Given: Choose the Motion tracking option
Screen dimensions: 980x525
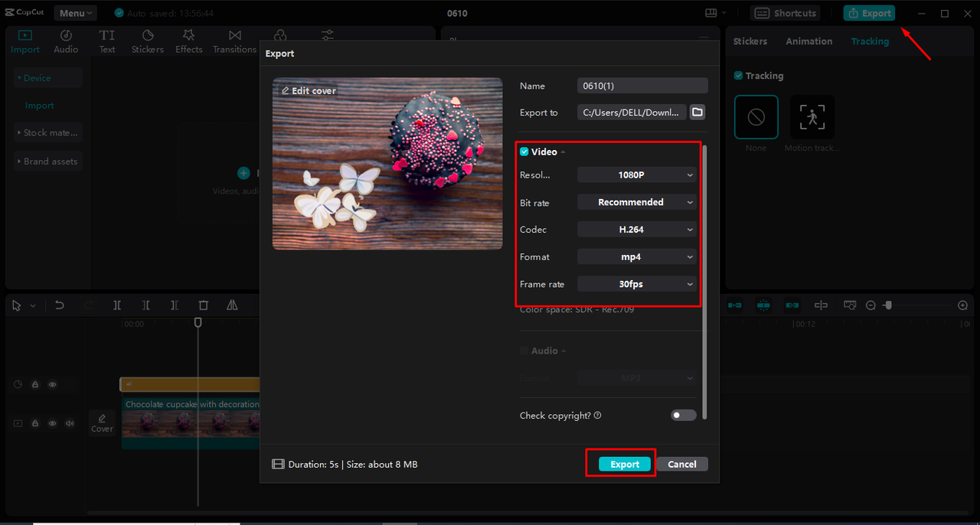Looking at the screenshot, I should [x=812, y=117].
